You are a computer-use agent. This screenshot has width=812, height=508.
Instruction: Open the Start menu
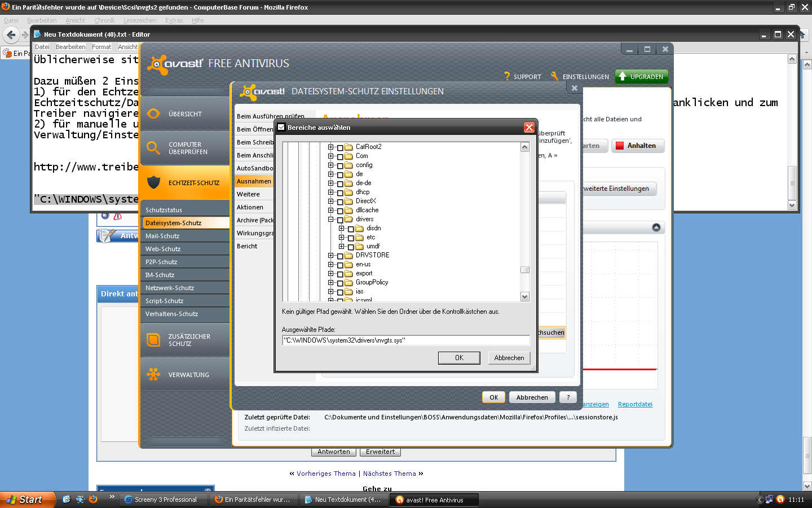[27, 500]
